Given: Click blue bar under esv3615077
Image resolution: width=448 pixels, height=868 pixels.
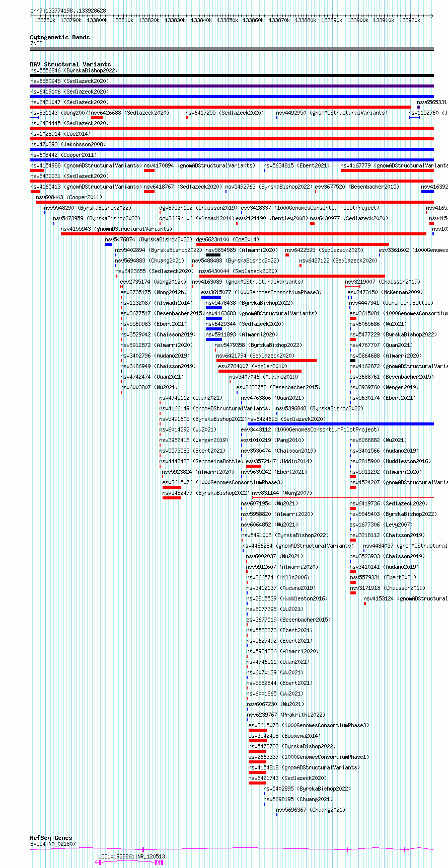Looking at the screenshot, I should pyautogui.click(x=211, y=297).
